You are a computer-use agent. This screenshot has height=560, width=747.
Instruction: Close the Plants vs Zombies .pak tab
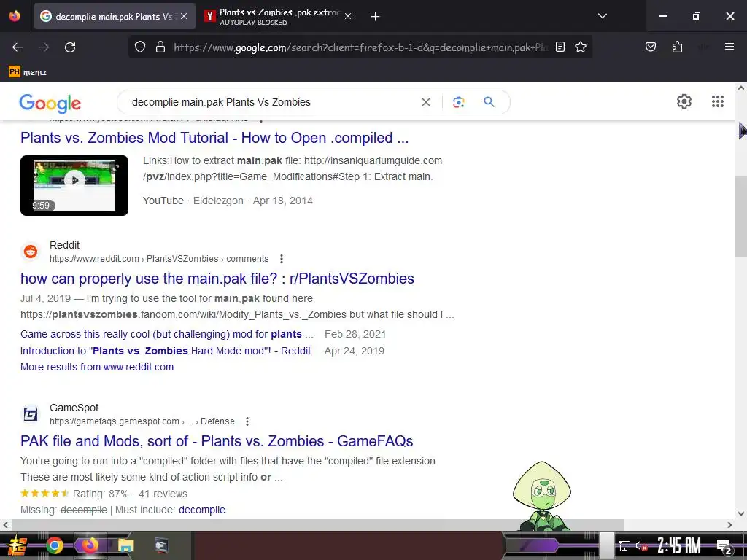coord(348,16)
